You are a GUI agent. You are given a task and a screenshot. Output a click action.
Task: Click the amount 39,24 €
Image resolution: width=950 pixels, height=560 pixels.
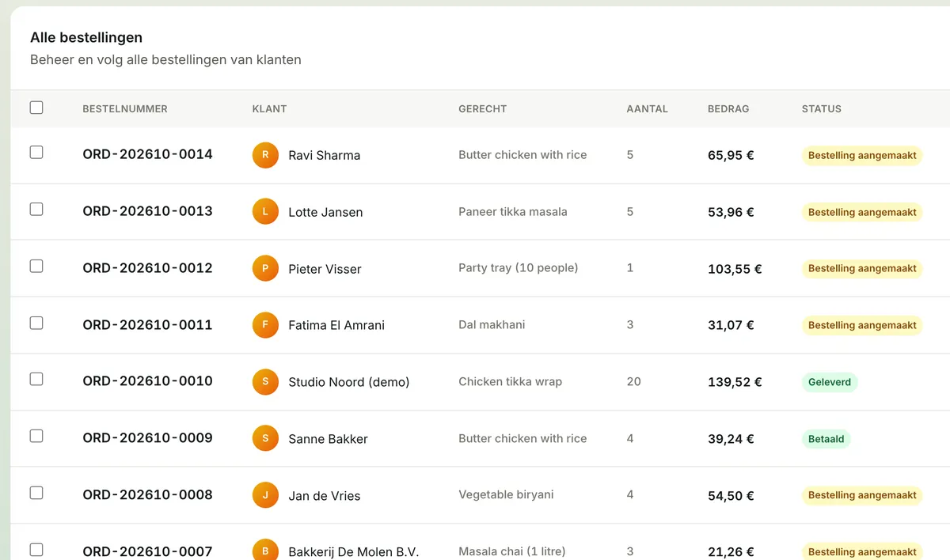click(x=731, y=439)
